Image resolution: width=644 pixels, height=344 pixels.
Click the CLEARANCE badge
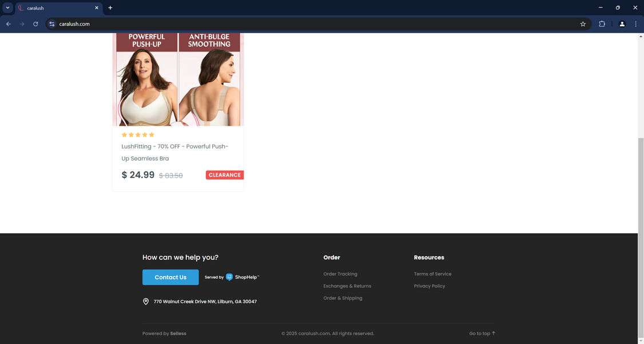[x=225, y=175]
